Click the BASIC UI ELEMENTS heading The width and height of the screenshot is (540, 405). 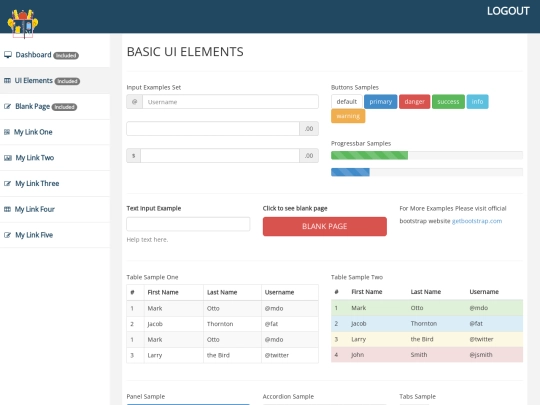(185, 52)
